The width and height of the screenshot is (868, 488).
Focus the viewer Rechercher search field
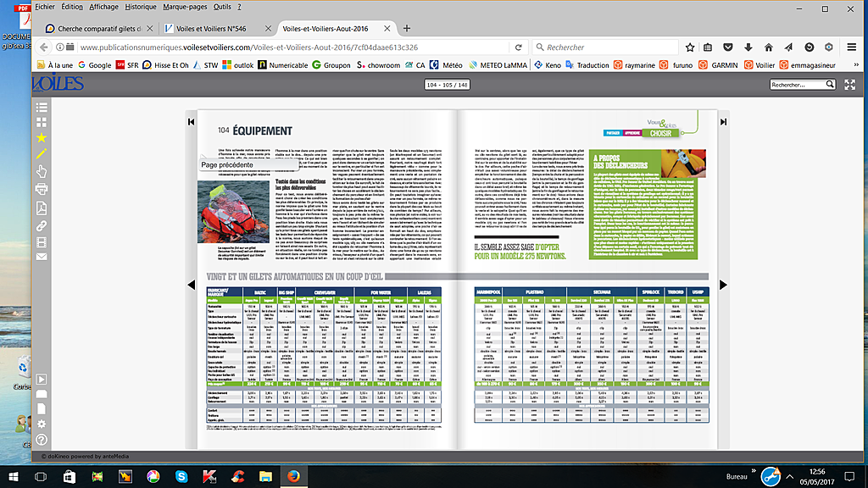[798, 85]
